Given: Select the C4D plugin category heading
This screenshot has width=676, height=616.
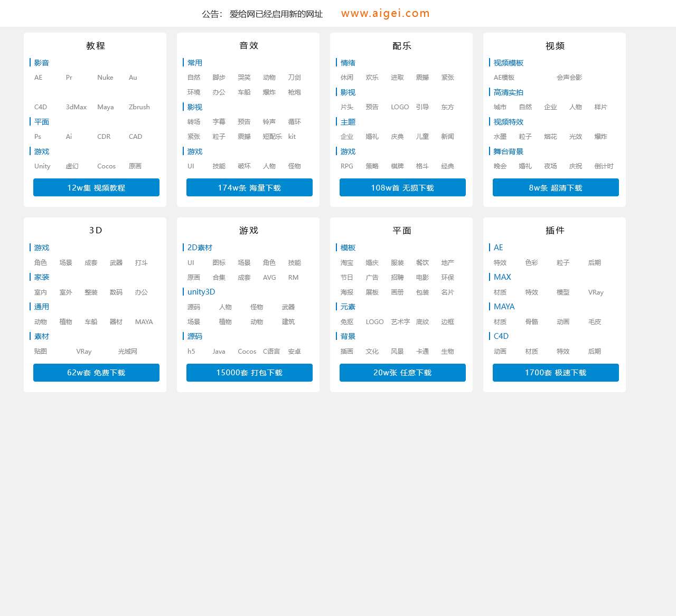Looking at the screenshot, I should click(501, 336).
